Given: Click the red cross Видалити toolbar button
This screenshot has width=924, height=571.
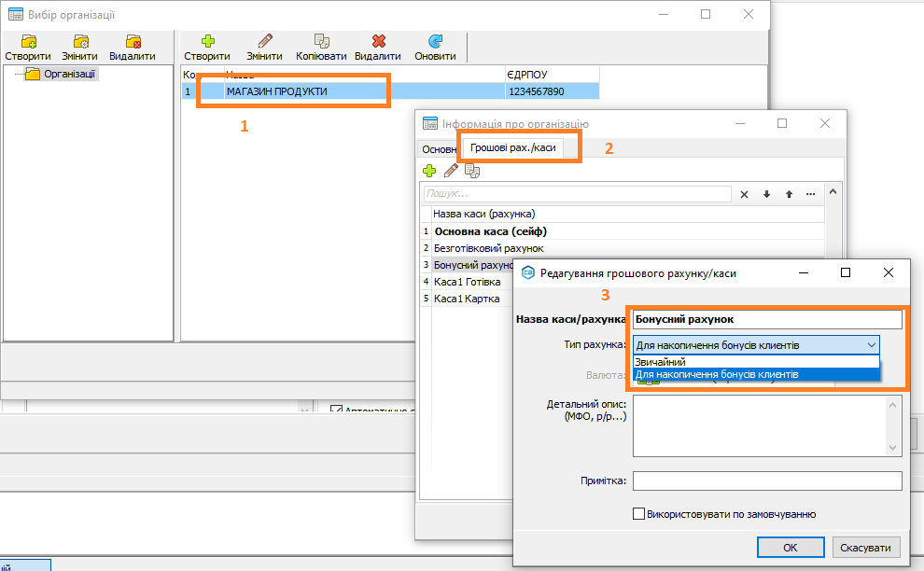Looking at the screenshot, I should pyautogui.click(x=378, y=48).
